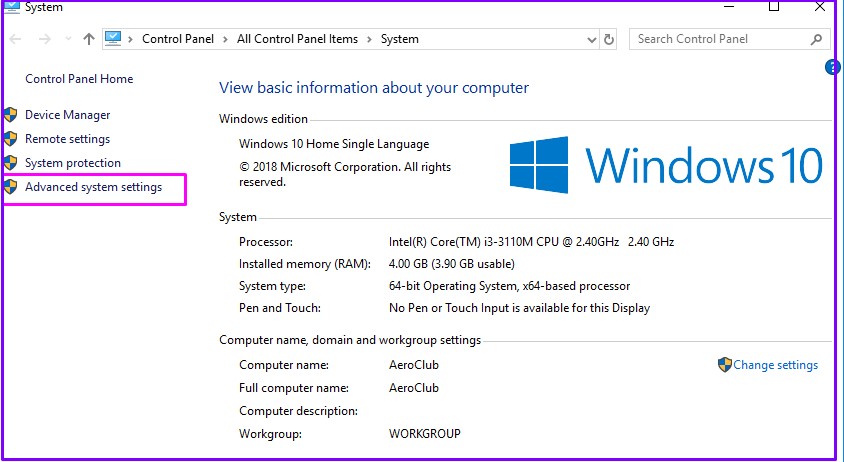This screenshot has width=844, height=462.
Task: Refresh the System page
Action: pos(609,39)
